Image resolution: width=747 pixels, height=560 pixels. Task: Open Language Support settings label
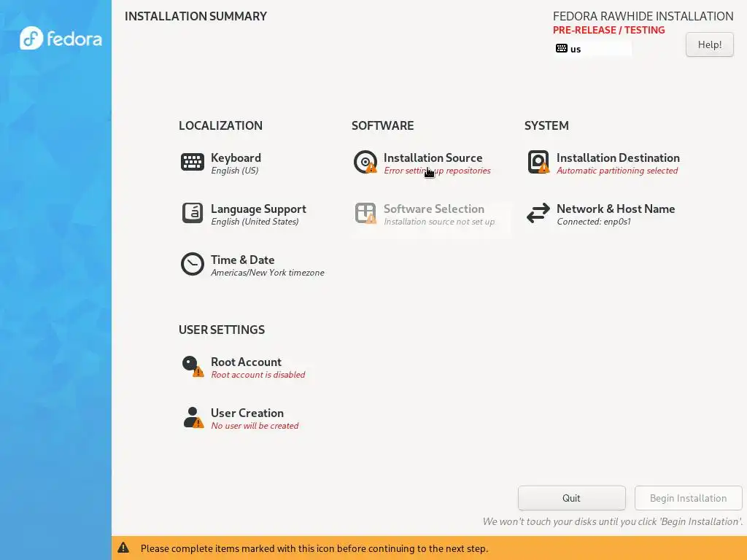point(258,209)
